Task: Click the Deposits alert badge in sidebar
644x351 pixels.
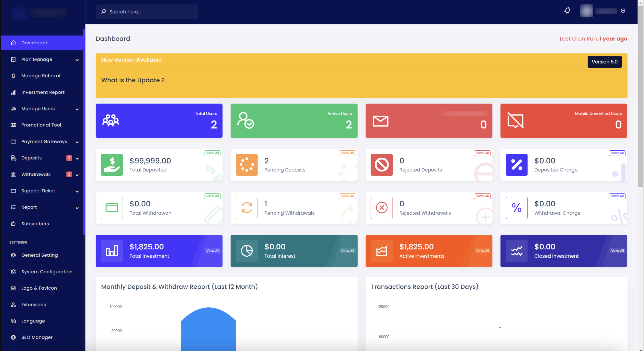Action: click(x=69, y=158)
